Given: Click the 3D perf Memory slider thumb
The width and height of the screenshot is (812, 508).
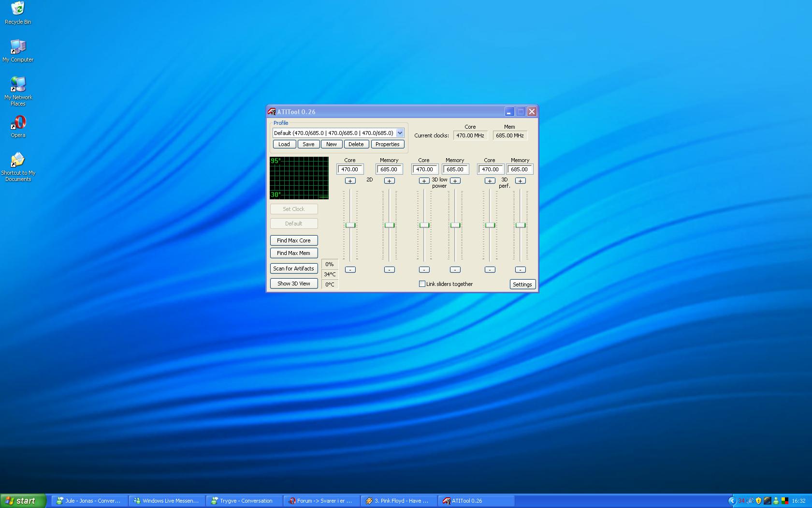Looking at the screenshot, I should click(521, 225).
